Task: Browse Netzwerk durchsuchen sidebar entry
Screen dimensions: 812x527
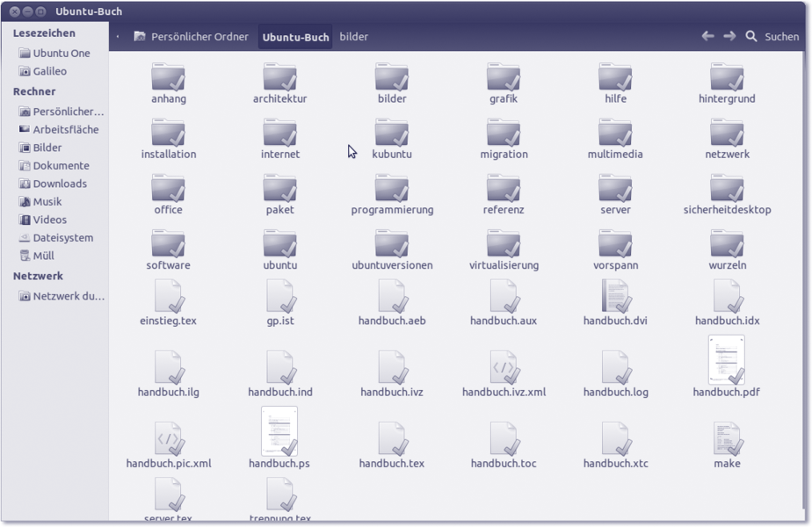Action: pos(68,297)
